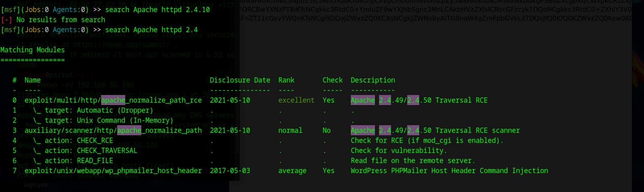Click 'Check for vulnerability.' description
Screen dimensions: 644x192
399,151
